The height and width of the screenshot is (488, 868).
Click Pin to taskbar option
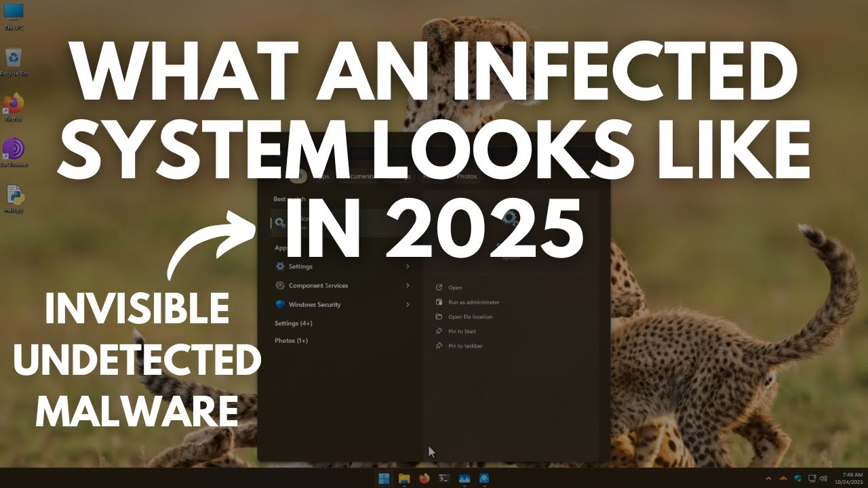tap(465, 346)
